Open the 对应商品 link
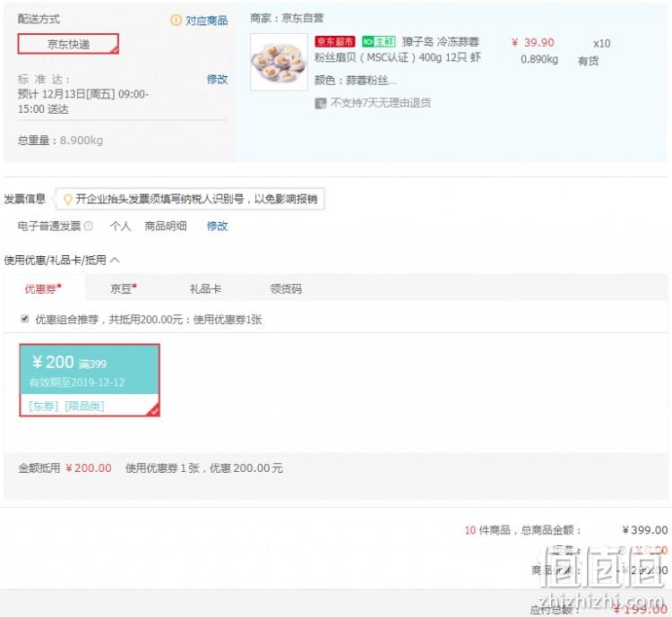This screenshot has width=672, height=617. pyautogui.click(x=207, y=20)
